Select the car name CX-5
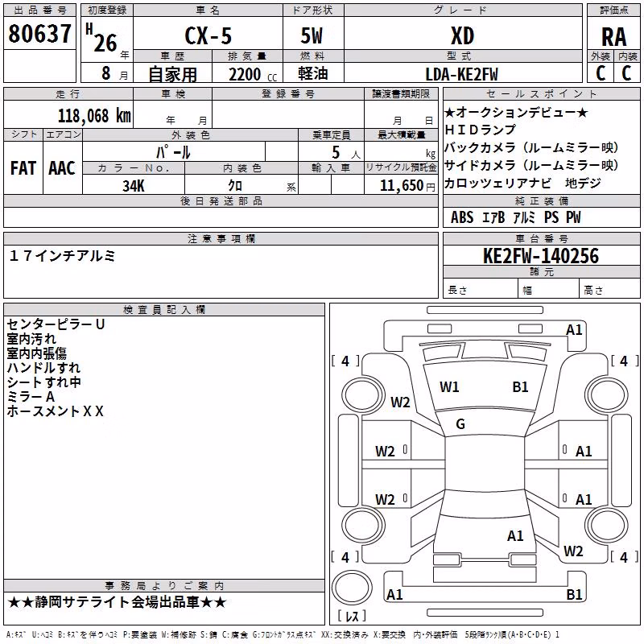644x644 pixels. (x=208, y=35)
